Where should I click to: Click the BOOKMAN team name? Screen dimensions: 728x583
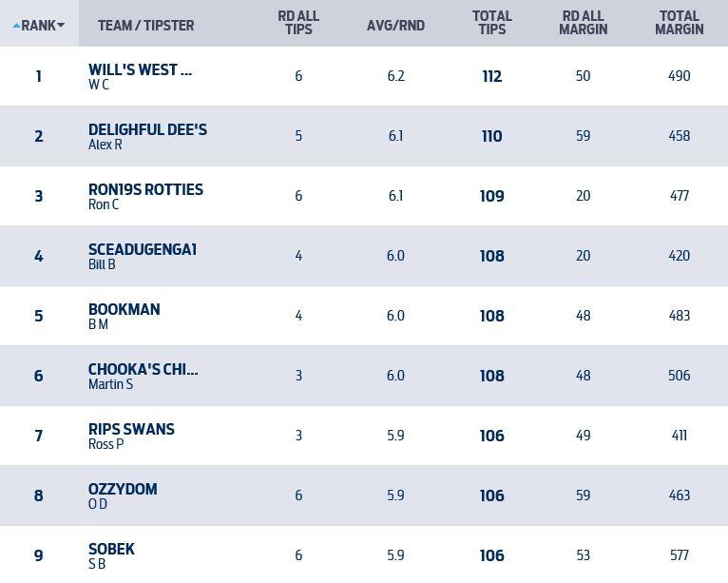point(124,309)
